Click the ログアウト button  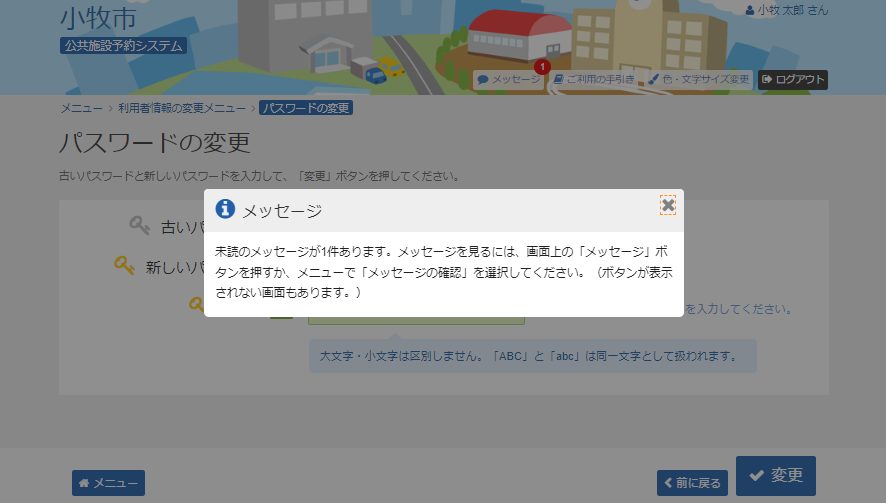coord(793,80)
